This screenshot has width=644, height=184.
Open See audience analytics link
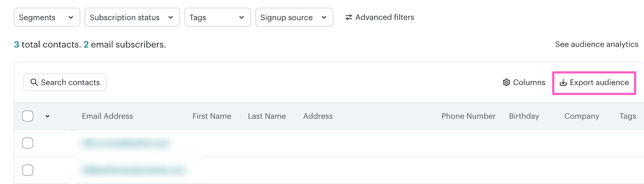point(597,44)
